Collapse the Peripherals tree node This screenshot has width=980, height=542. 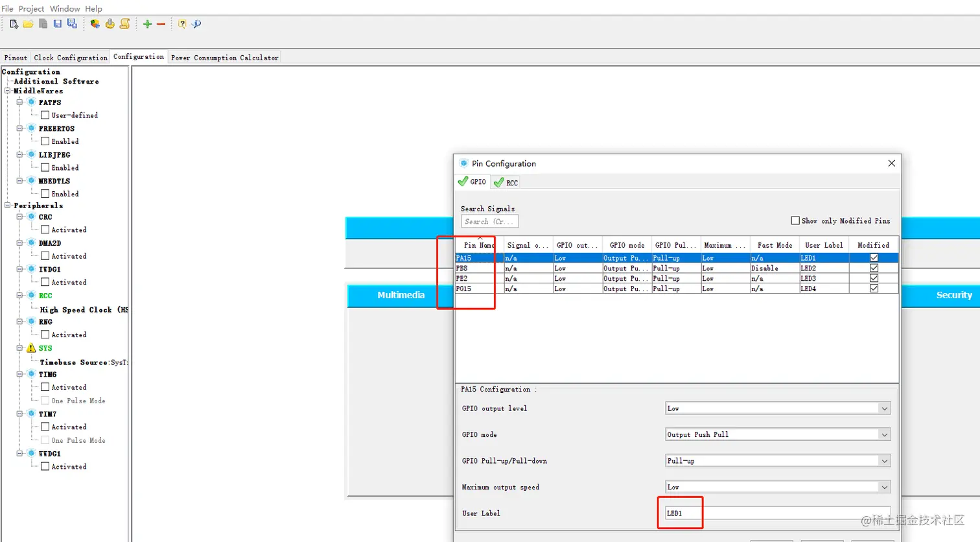pyautogui.click(x=8, y=206)
